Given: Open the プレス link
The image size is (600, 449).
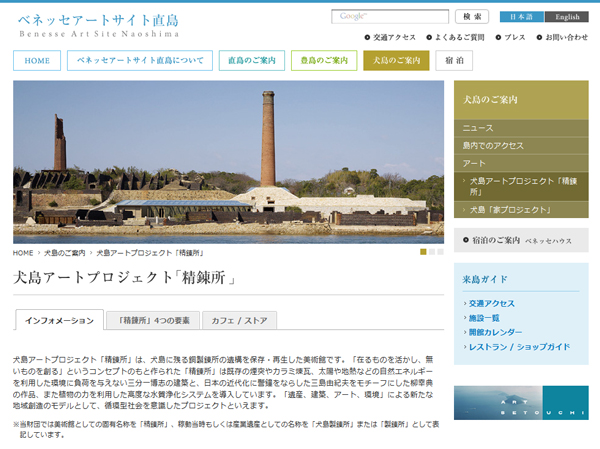Looking at the screenshot, I should coord(515,37).
